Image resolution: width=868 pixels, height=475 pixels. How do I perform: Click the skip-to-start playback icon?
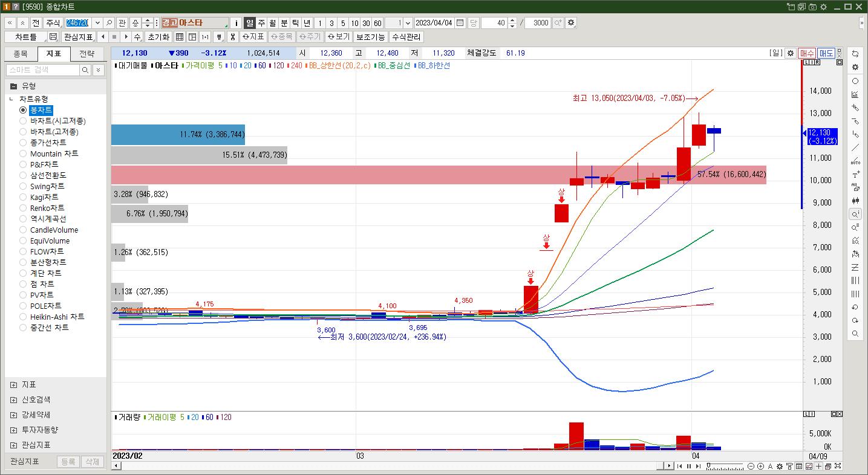[x=679, y=466]
